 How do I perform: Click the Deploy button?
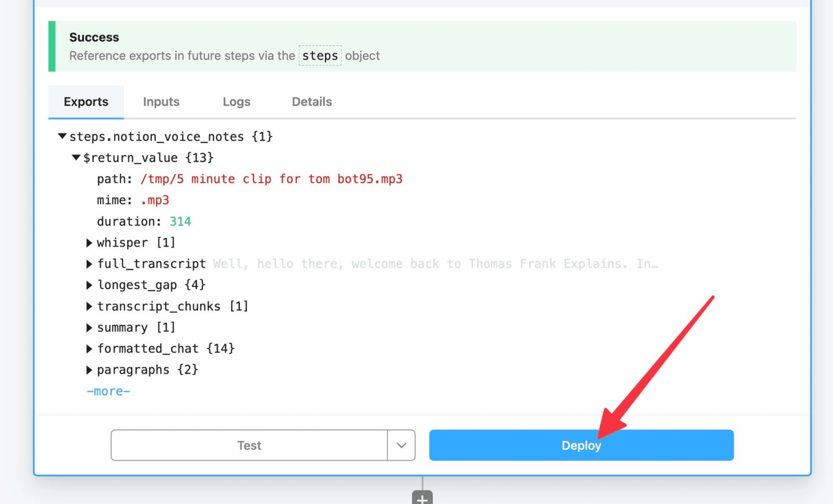(581, 445)
